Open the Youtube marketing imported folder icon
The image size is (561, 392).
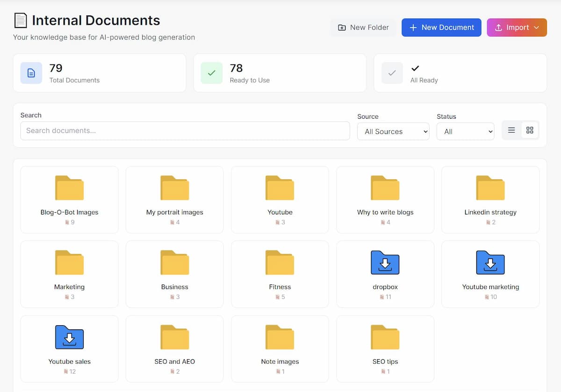point(490,263)
